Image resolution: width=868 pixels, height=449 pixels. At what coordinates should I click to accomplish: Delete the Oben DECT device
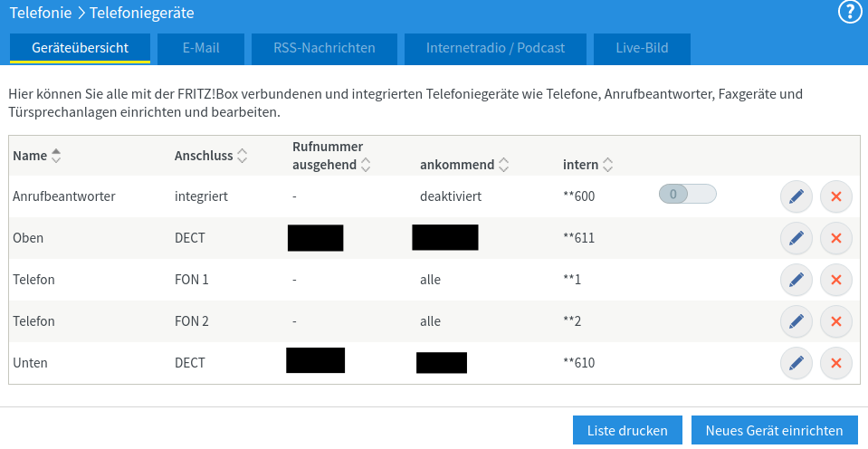pyautogui.click(x=836, y=238)
